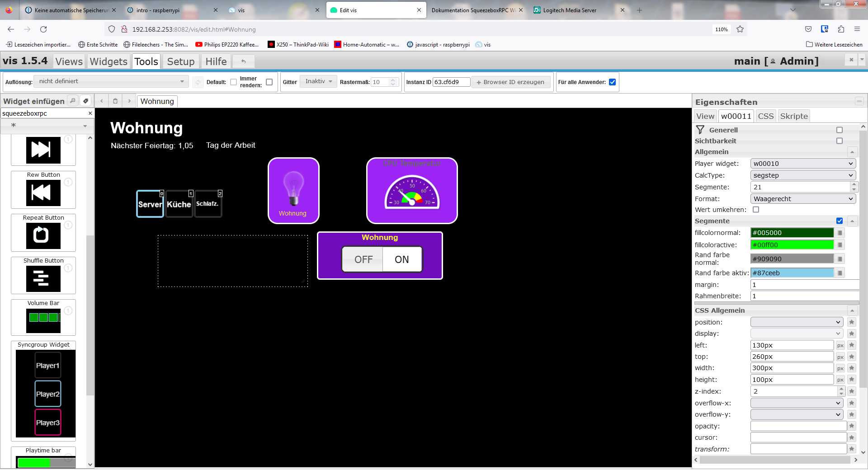This screenshot has width=868, height=470.
Task: Click the filter funnel icon in Eigenschaften
Action: [x=700, y=130]
